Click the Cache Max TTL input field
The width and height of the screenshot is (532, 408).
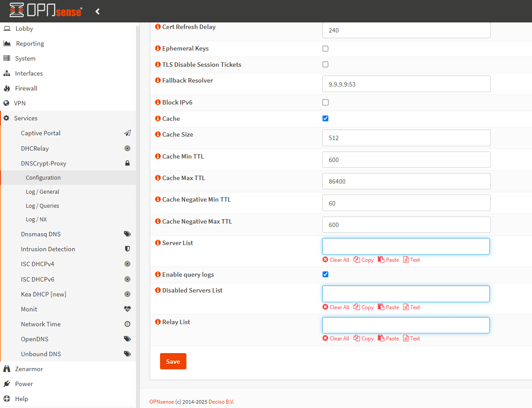[x=406, y=181]
